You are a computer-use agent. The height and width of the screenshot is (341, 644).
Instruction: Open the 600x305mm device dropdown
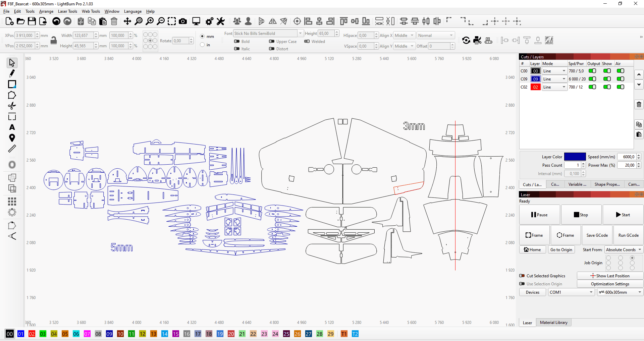coord(620,292)
